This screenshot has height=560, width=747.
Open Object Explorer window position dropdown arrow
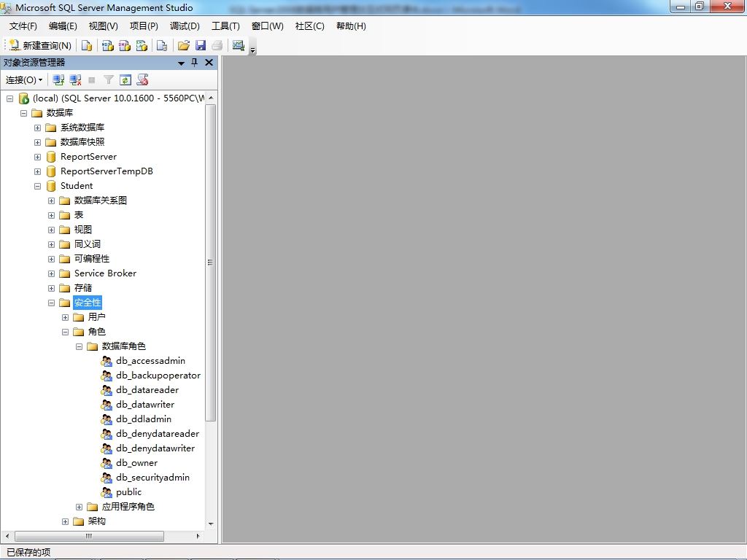click(181, 63)
